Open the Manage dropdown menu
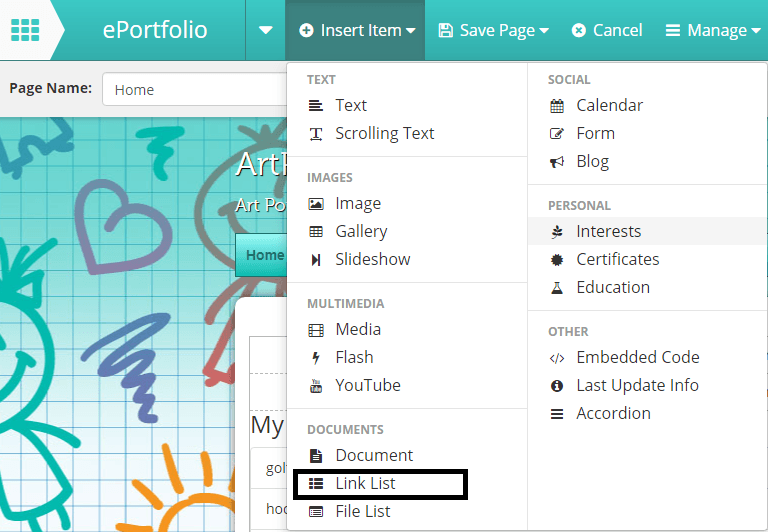 tap(713, 30)
